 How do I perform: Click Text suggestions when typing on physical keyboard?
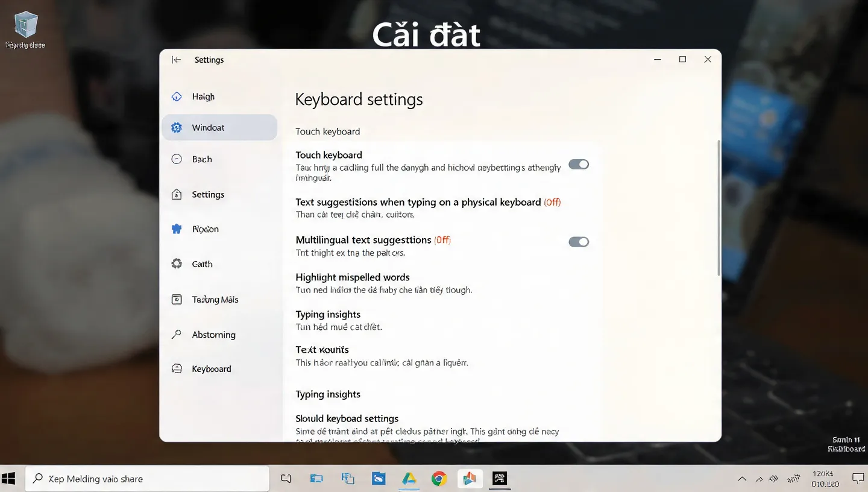point(418,203)
